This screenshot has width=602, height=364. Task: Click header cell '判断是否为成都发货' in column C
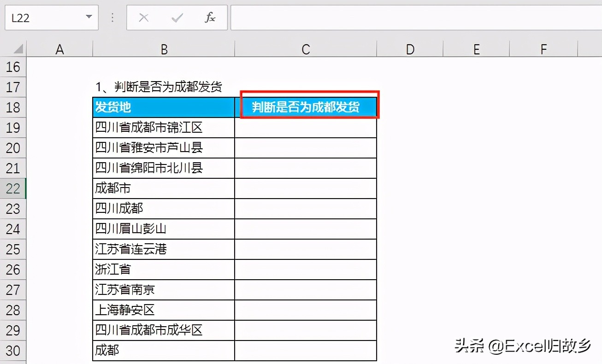tap(306, 107)
